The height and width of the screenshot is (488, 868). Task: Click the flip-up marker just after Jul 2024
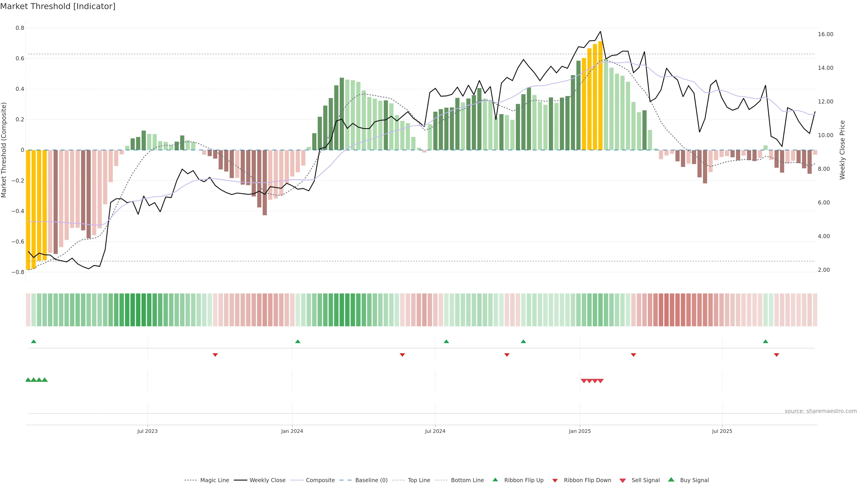tap(446, 342)
